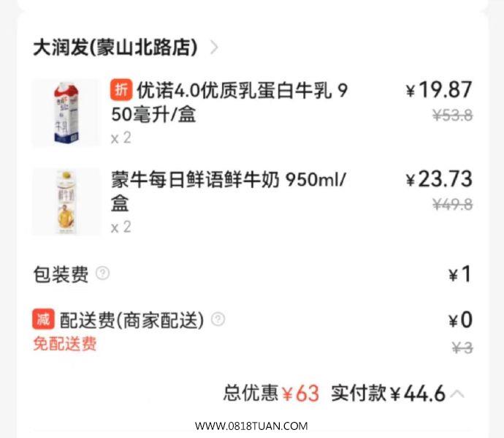
Task: Open the 优诺 milk carton thumbnail
Action: [66, 113]
